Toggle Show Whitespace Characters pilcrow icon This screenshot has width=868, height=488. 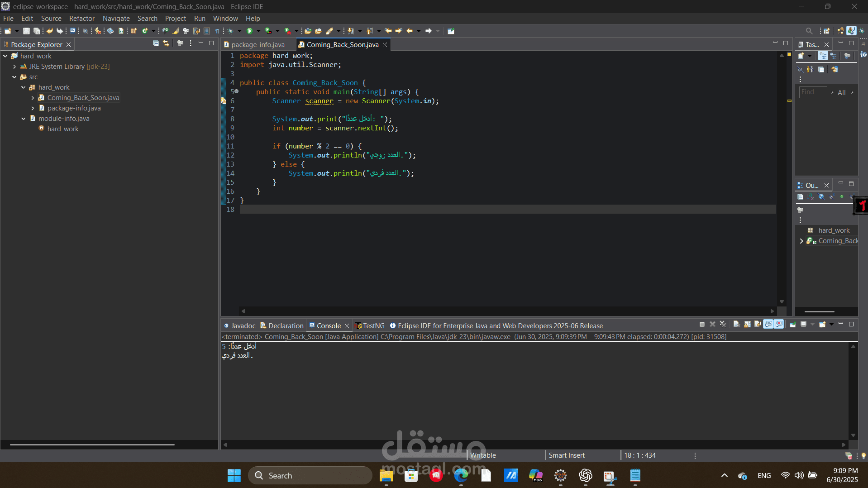[x=217, y=31]
